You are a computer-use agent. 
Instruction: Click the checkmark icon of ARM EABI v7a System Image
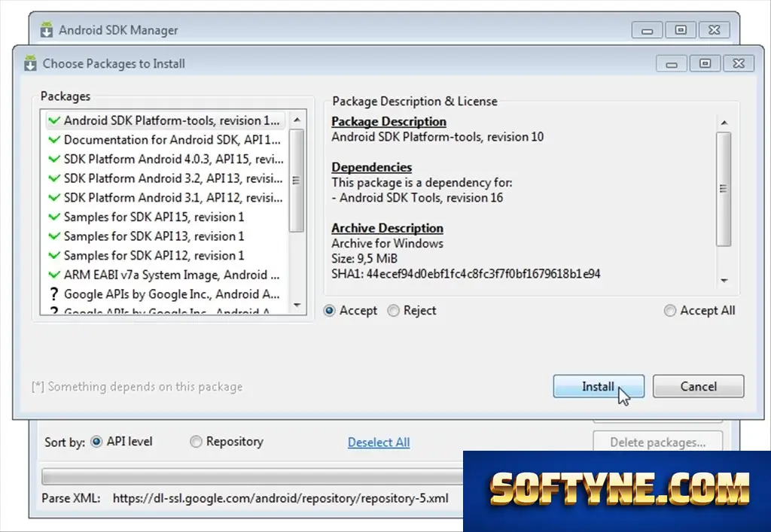[54, 275]
